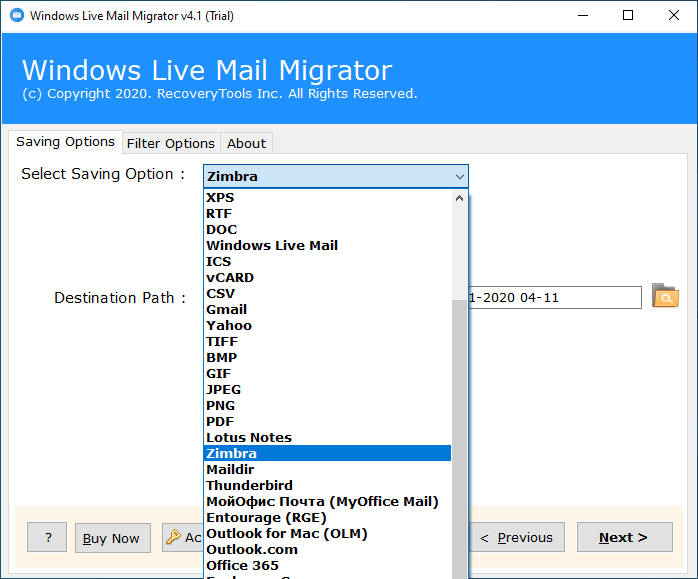This screenshot has width=698, height=579.
Task: Click the key icon on the Activate button
Action: tap(173, 537)
